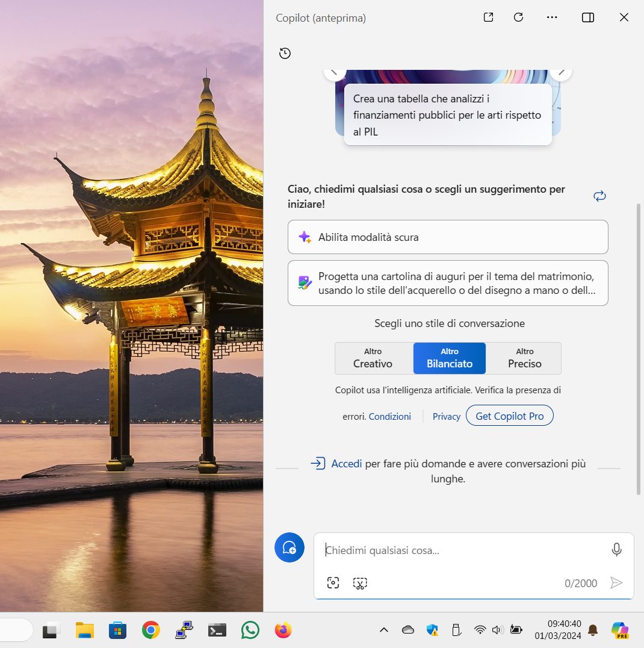Screen dimensions: 644x648
Task: Expand the hidden system tray icons
Action: (x=384, y=630)
